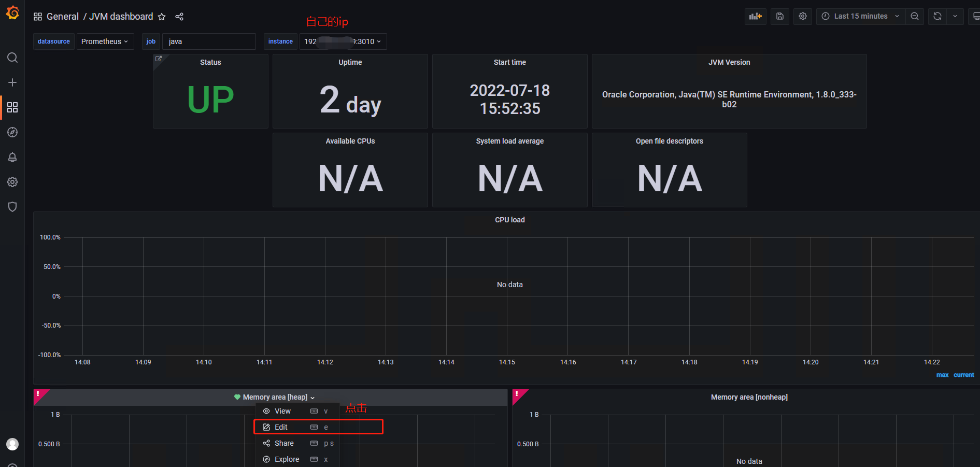Click the No data message in CPU load
Screen dimensions: 980x467
[510, 285]
